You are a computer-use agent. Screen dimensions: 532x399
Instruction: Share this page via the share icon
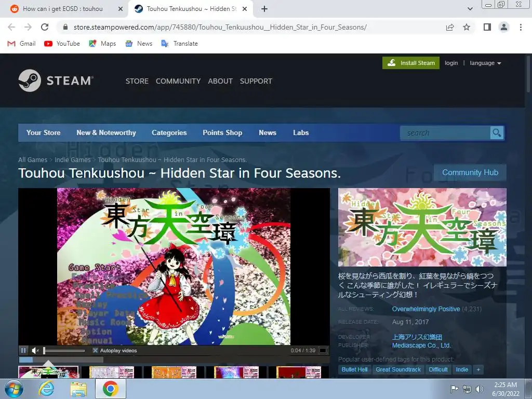pos(450,27)
